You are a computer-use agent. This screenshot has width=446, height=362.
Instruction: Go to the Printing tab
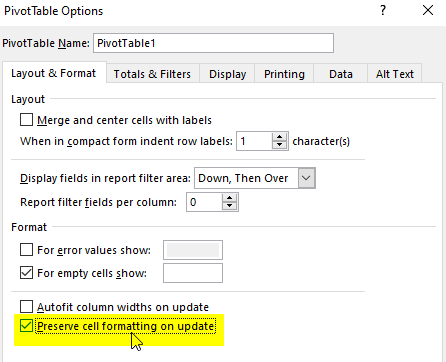[284, 74]
